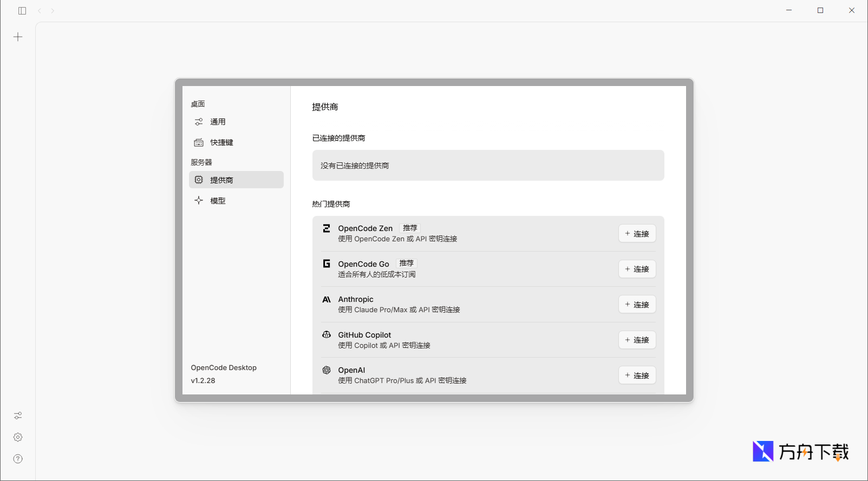Open help question mark icon
The width and height of the screenshot is (868, 481).
[x=18, y=459]
